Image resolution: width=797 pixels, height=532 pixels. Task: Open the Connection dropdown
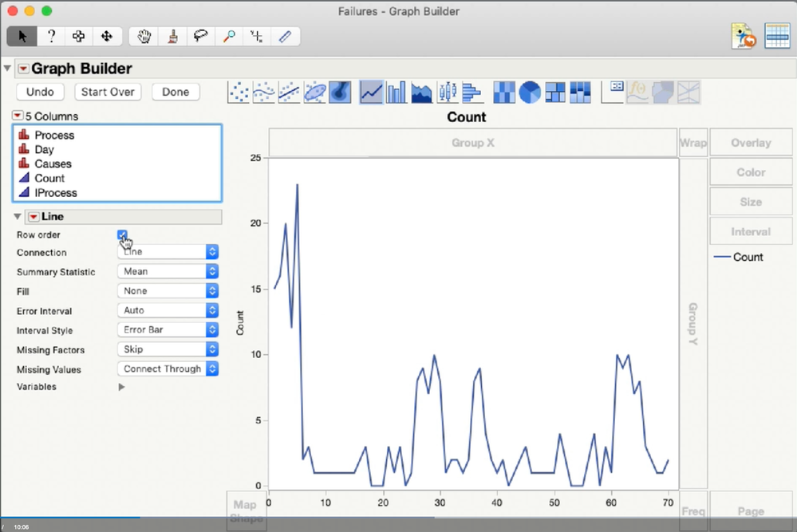click(x=168, y=251)
